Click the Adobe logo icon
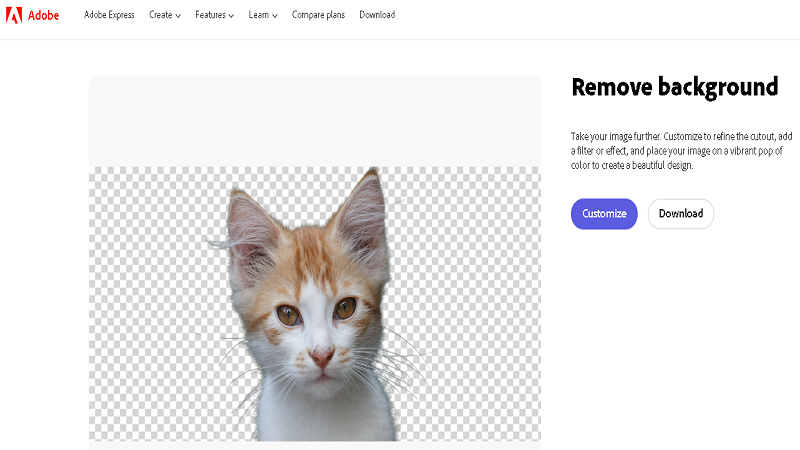Viewport: 800px width, 450px height. pyautogui.click(x=14, y=15)
